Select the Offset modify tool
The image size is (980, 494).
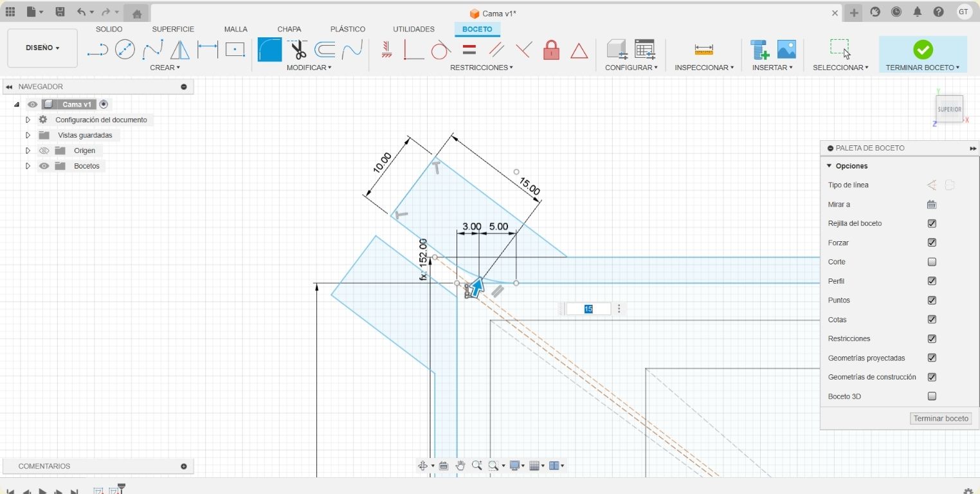(x=325, y=50)
